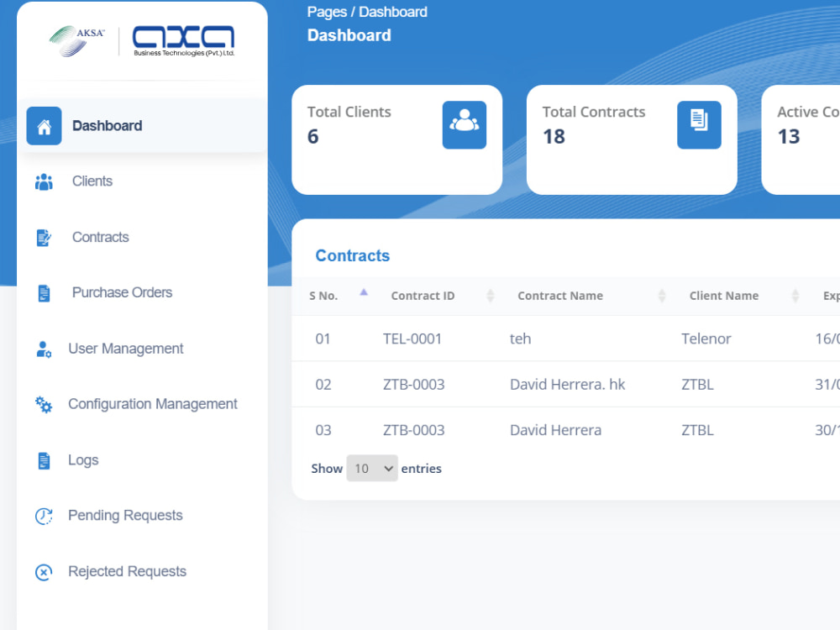Click the AXA Business Technologies logo

coord(184,40)
